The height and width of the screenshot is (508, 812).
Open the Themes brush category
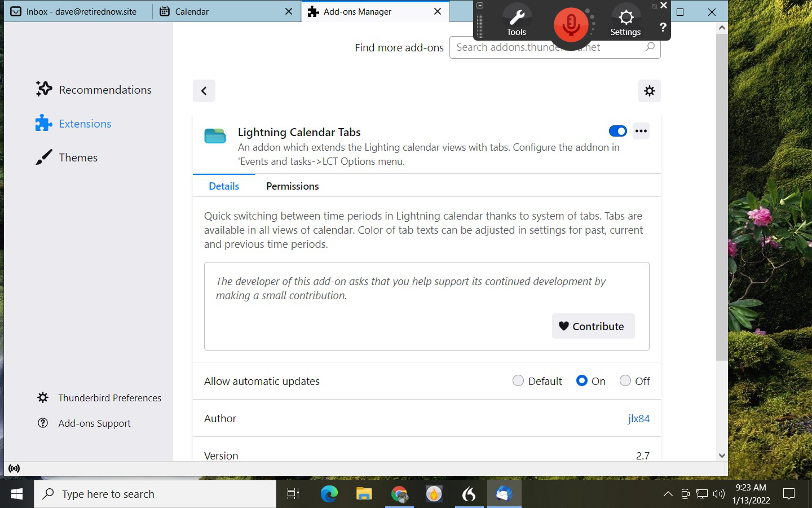67,157
